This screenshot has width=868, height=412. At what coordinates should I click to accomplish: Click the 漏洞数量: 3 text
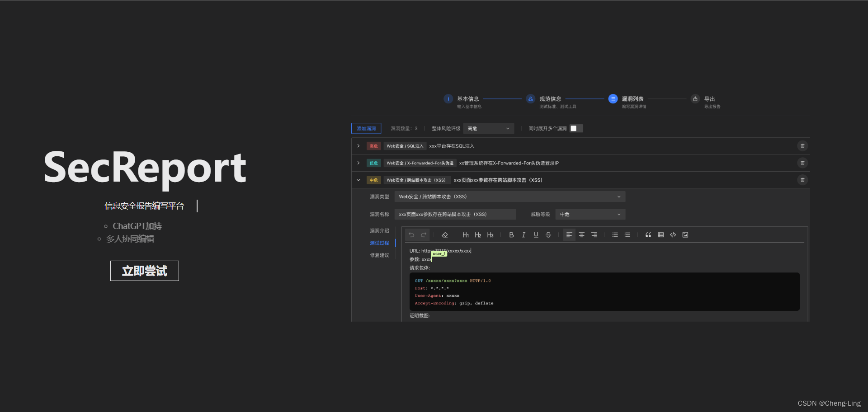[x=404, y=129]
